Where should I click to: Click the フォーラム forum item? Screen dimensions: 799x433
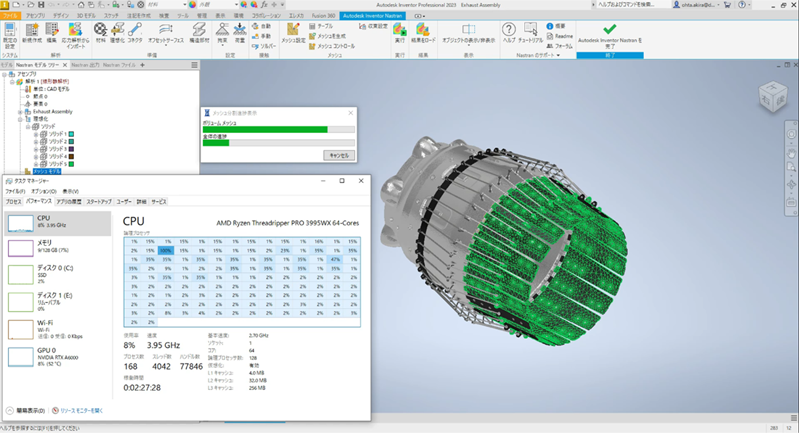[x=560, y=46]
